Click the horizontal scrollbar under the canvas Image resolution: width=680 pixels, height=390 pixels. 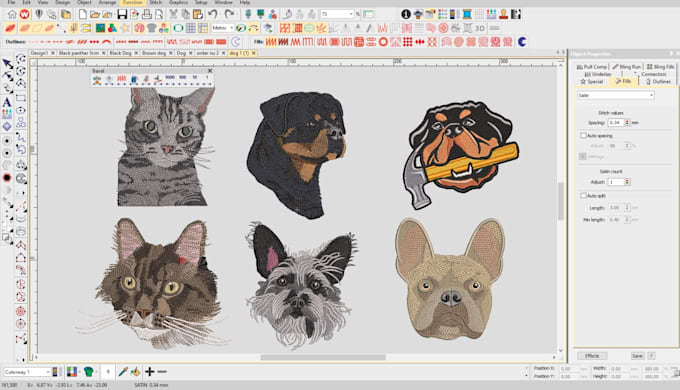(323, 357)
